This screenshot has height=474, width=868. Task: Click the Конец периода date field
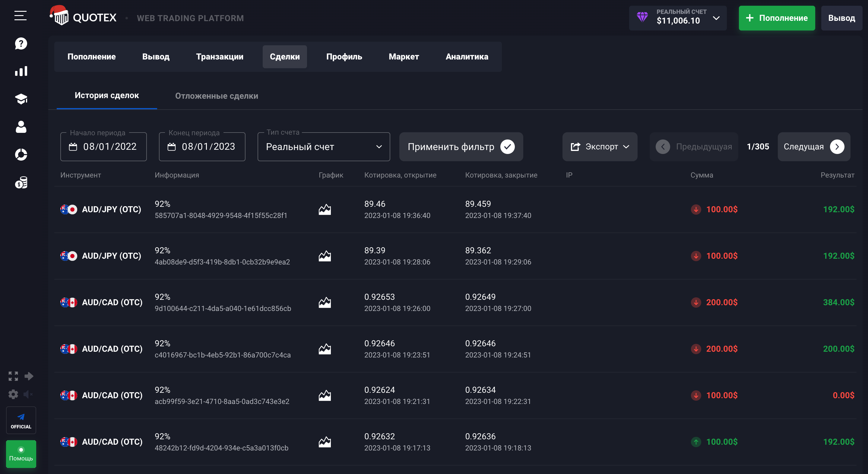coord(202,146)
